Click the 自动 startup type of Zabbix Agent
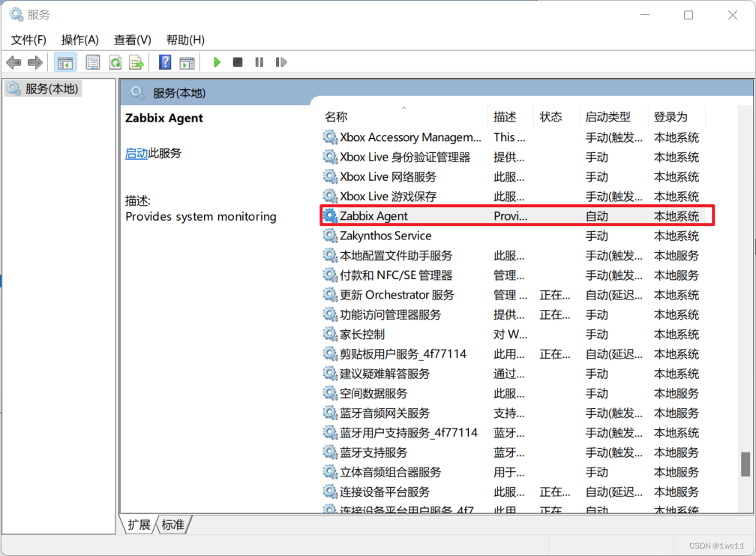 (x=596, y=216)
